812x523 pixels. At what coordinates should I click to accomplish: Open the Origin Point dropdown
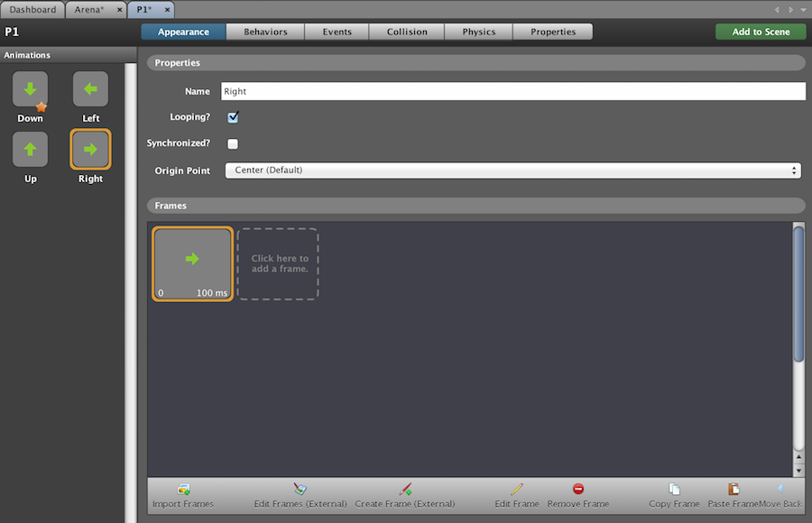point(513,170)
